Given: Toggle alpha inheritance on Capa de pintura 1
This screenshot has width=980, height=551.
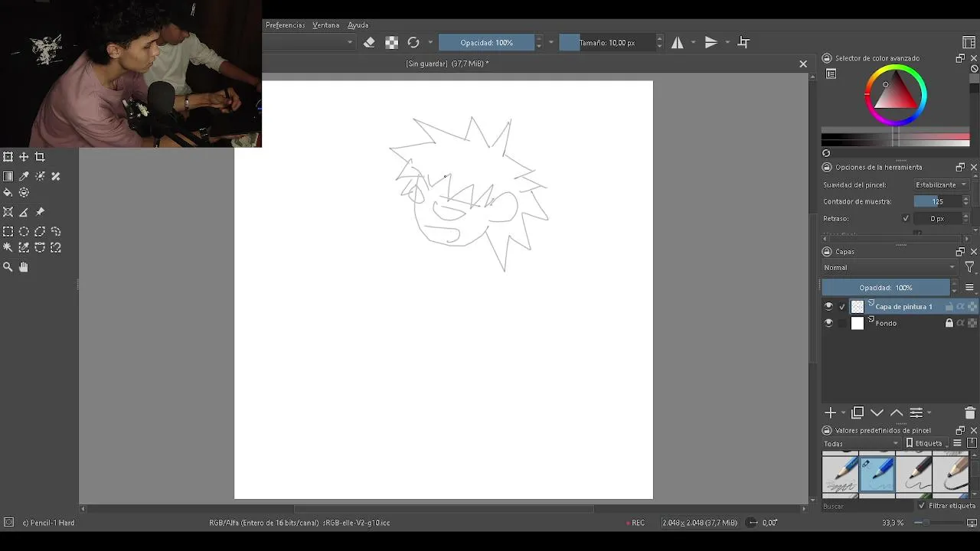Looking at the screenshot, I should [961, 306].
